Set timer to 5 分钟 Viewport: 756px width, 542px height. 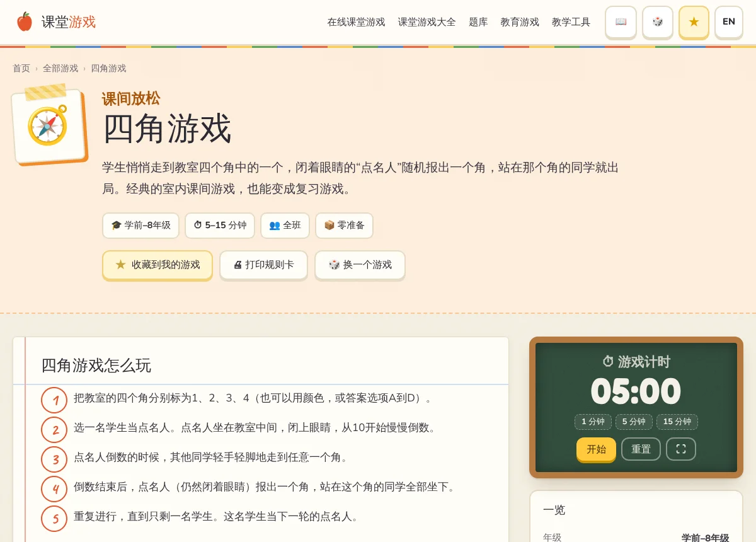(634, 422)
